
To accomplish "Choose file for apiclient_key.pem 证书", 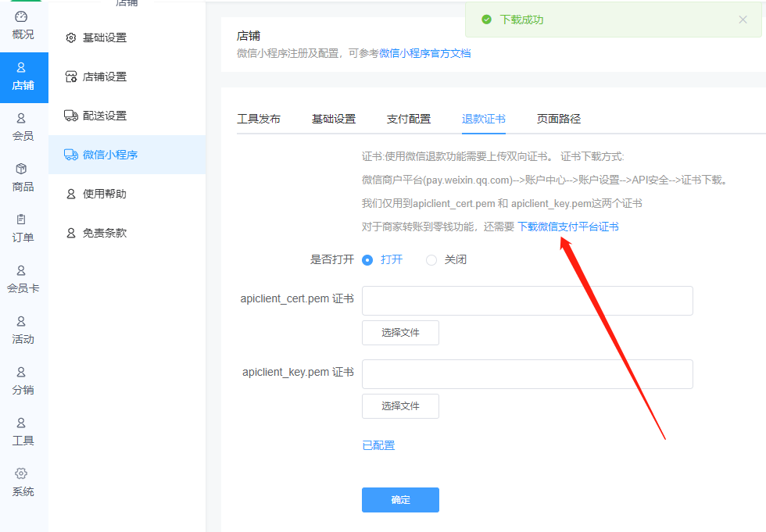I will click(400, 406).
